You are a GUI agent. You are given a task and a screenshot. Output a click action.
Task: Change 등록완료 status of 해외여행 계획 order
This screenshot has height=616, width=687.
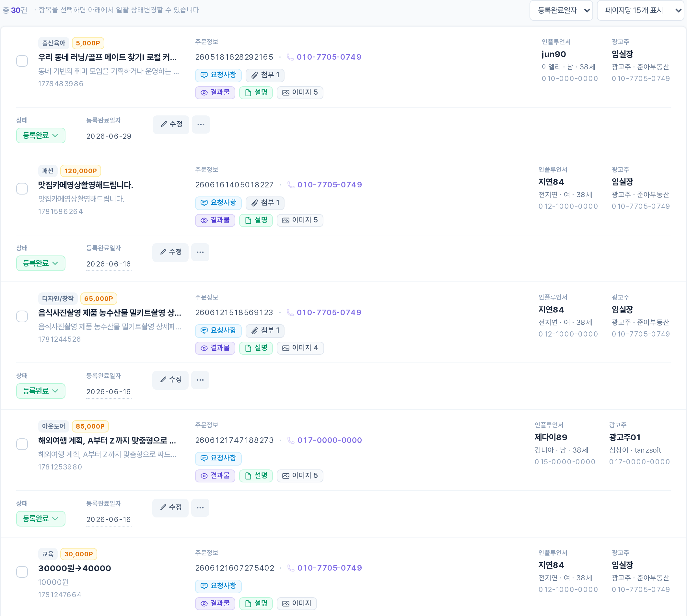(x=41, y=518)
